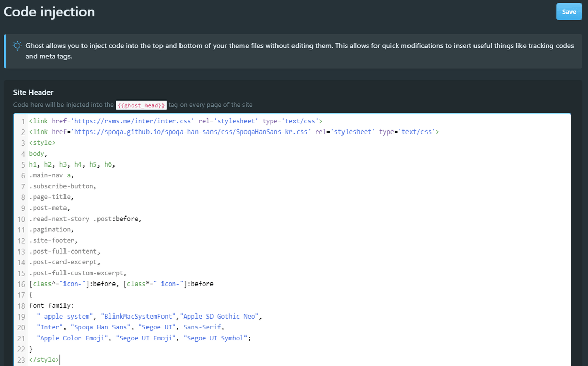Click the lightbulb info icon
The width and height of the screenshot is (588, 366).
coord(17,46)
